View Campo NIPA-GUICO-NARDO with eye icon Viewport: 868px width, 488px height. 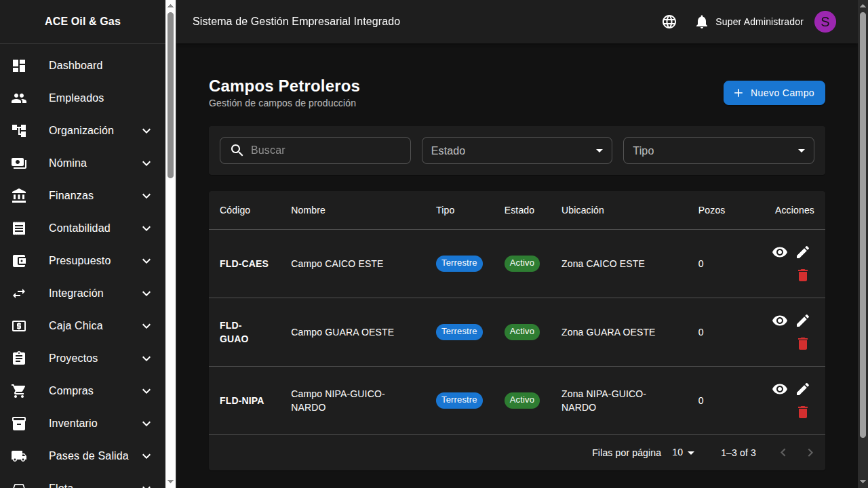click(x=780, y=389)
